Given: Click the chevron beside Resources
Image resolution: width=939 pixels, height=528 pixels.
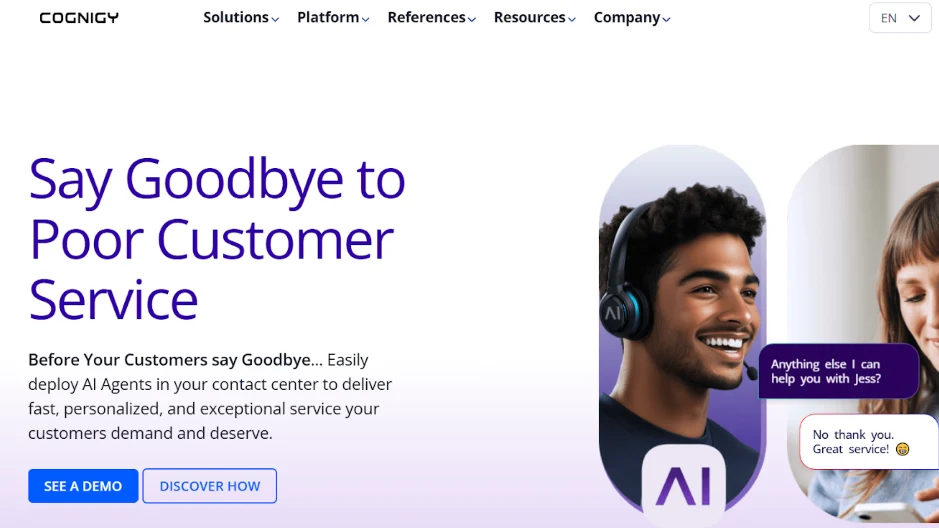Looking at the screenshot, I should pos(572,19).
